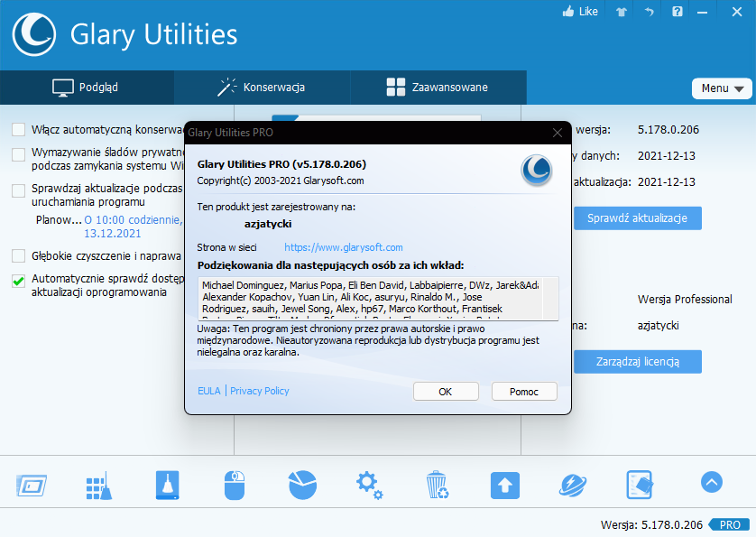756x537 pixels.
Task: Click the Like label in title bar
Action: click(x=588, y=12)
